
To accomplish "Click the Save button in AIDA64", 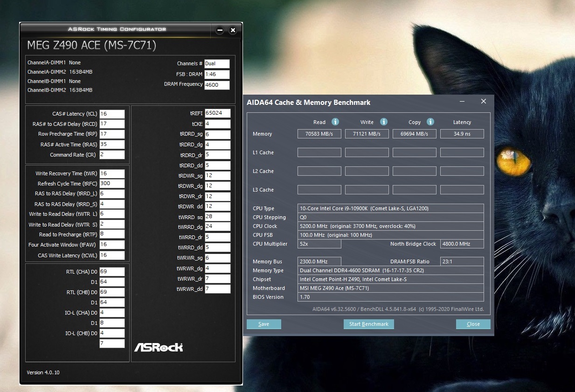I will coord(263,324).
